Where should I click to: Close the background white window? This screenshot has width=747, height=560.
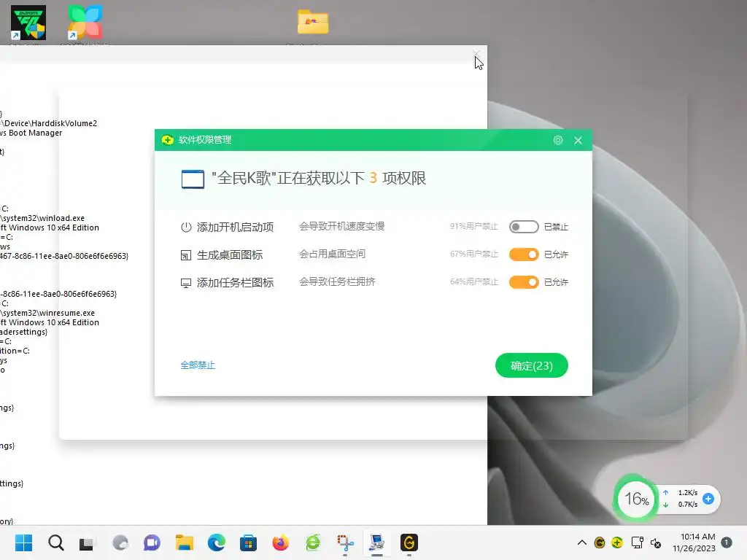coord(477,54)
